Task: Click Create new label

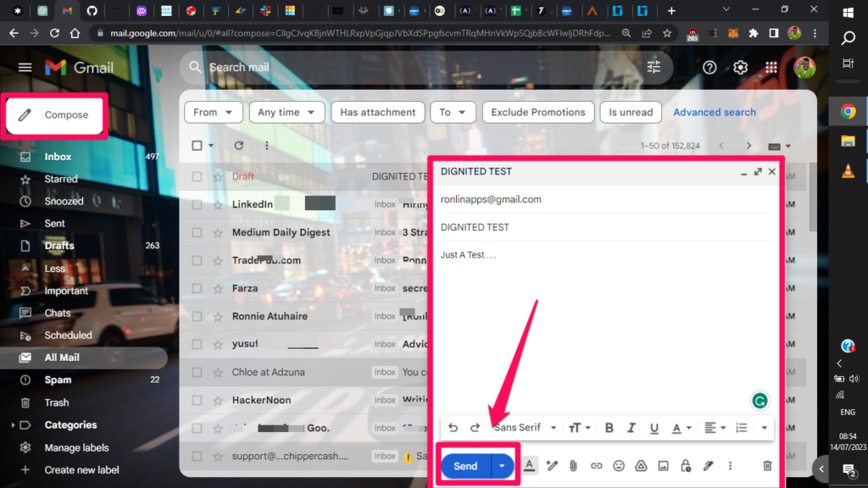Action: tap(83, 469)
